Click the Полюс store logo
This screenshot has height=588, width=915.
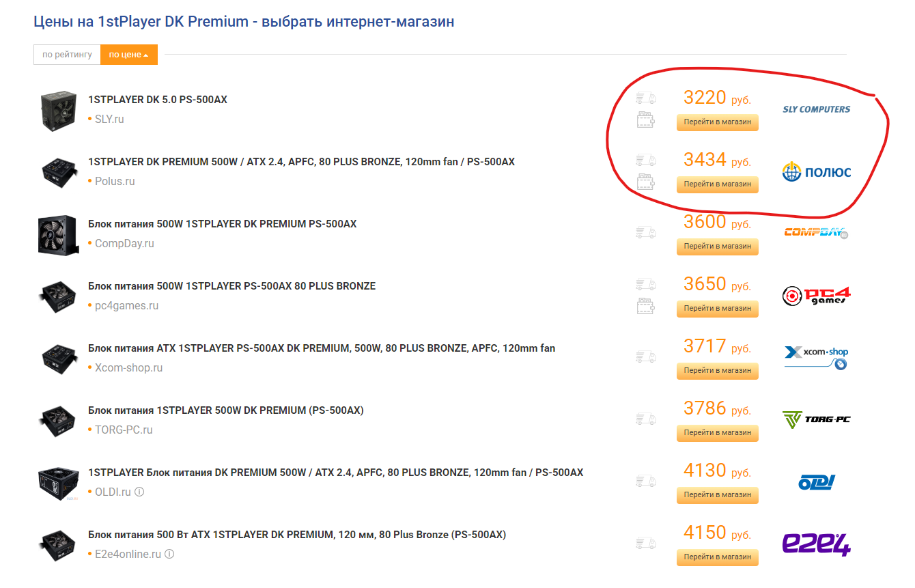(x=817, y=171)
